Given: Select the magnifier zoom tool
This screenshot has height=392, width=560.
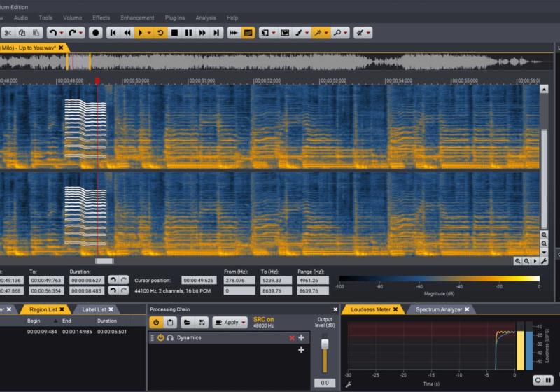Looking at the screenshot, I should click(337, 32).
